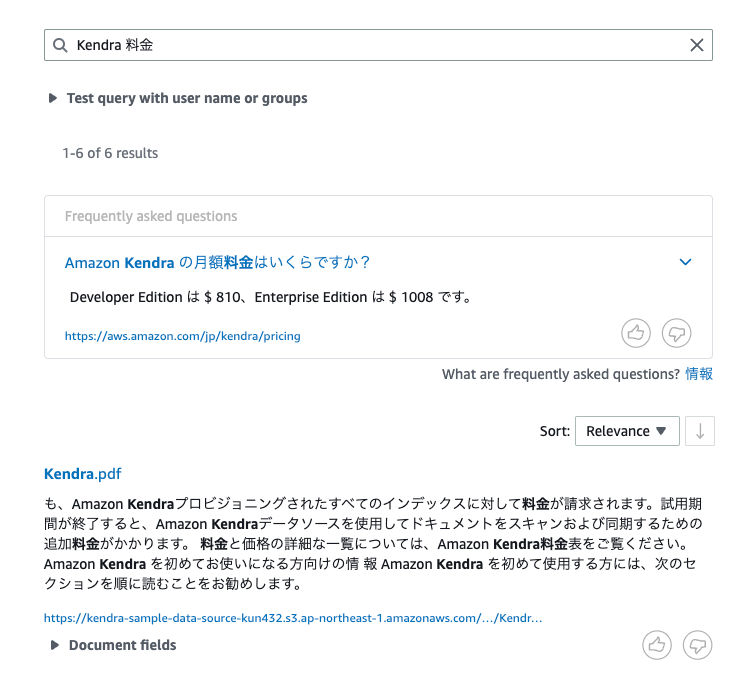Click 'What are frequently asked questions?' text
The width and height of the screenshot is (738, 677).
(561, 374)
